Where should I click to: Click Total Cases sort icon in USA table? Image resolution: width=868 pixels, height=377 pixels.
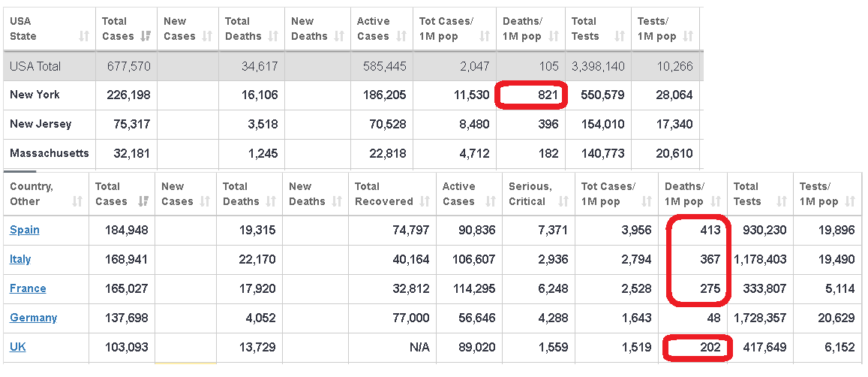146,36
